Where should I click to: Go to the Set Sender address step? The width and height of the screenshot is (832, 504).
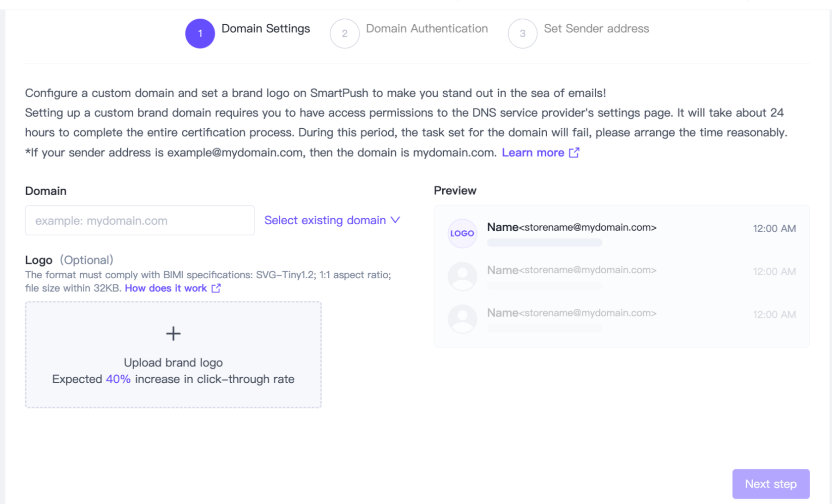(x=596, y=29)
